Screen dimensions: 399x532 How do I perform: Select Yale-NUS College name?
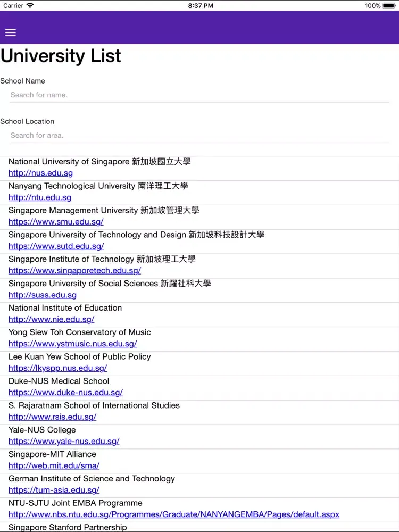42,430
